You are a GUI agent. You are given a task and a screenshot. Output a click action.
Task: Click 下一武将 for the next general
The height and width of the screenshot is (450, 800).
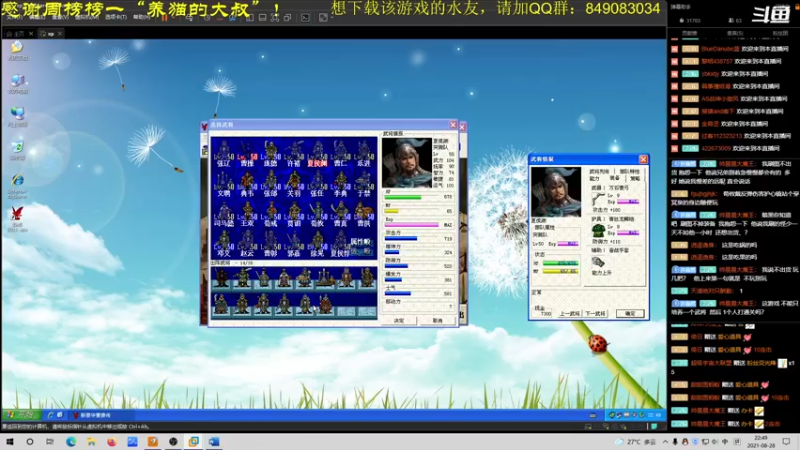point(595,313)
